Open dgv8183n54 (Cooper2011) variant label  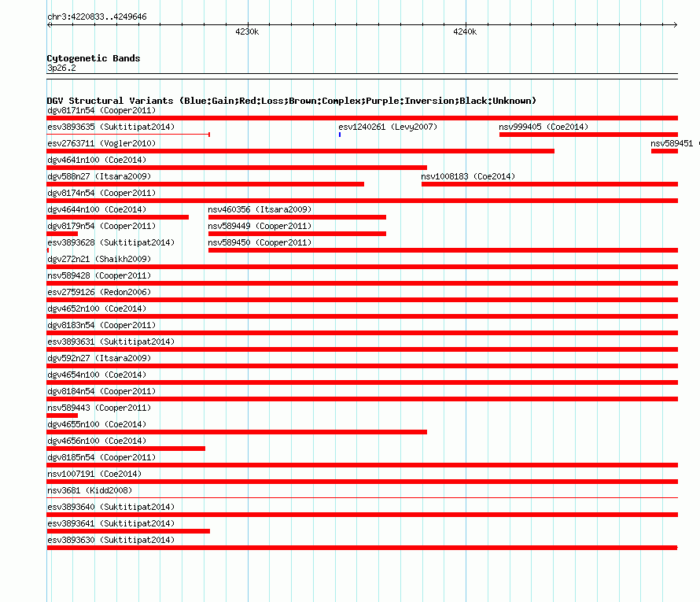tap(101, 325)
